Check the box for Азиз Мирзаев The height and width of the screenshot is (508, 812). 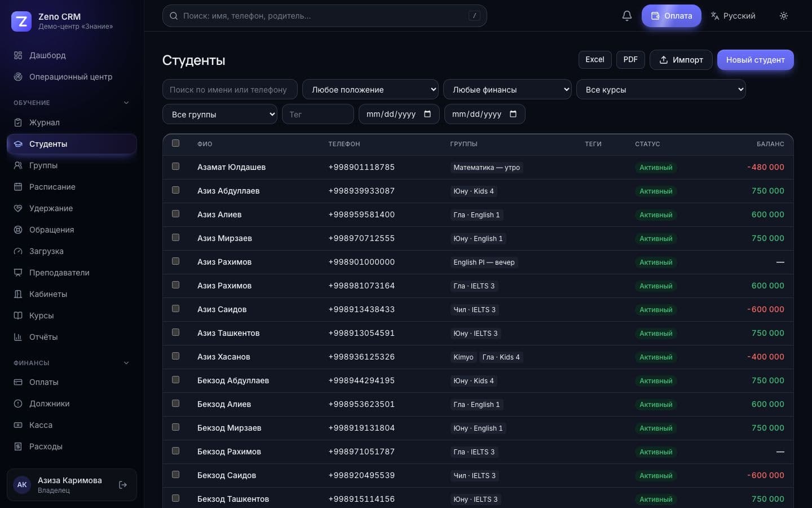point(175,238)
